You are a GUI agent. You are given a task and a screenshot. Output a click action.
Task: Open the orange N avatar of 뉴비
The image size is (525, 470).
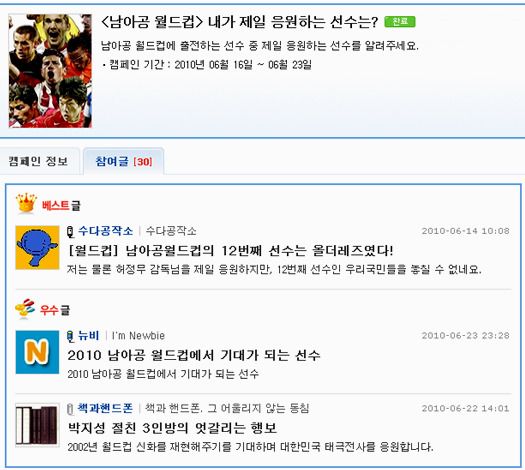pyautogui.click(x=38, y=352)
